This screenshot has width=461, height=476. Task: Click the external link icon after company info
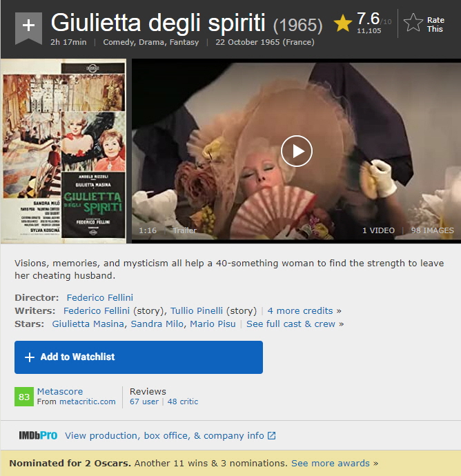pos(271,435)
